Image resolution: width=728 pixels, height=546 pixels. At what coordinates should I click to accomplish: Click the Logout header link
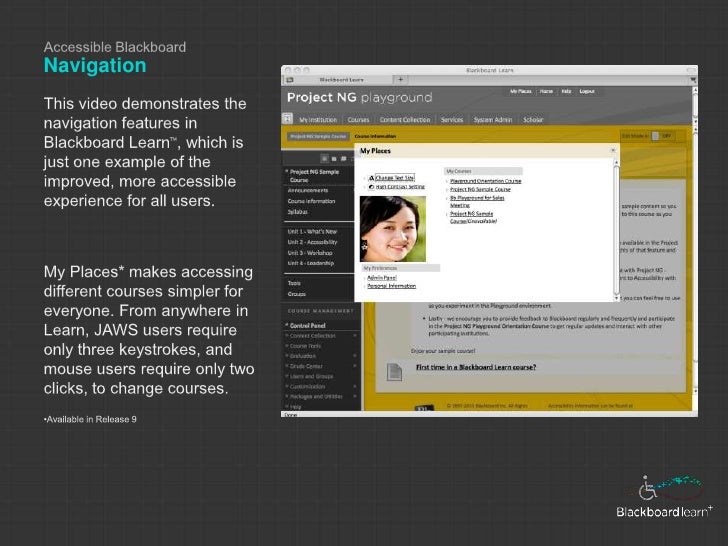587,91
